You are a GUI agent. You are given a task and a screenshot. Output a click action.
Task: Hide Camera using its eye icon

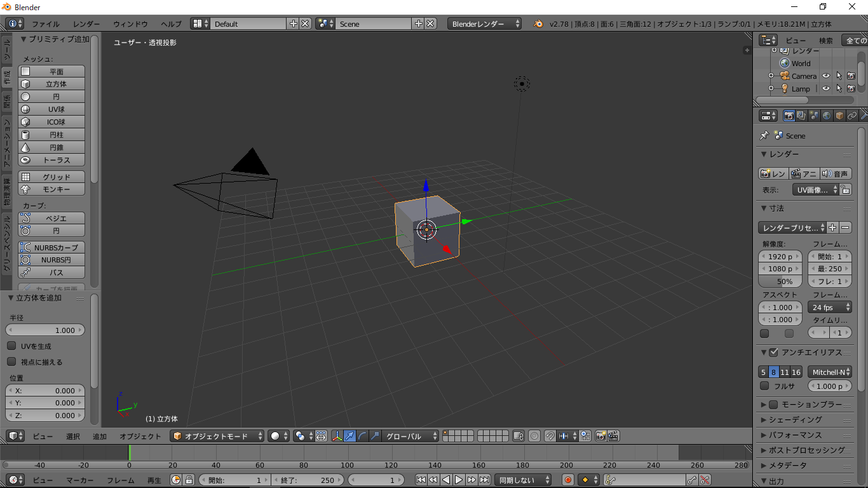pyautogui.click(x=826, y=76)
